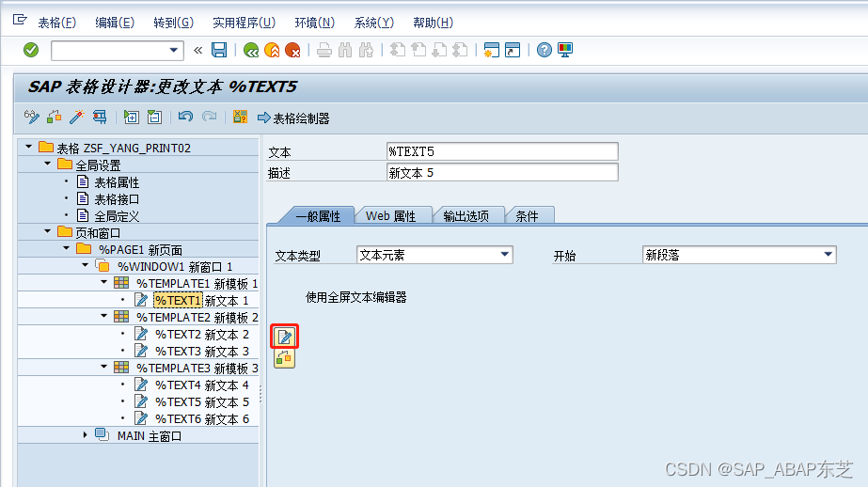868x487 pixels.
Task: Open the 实用程序(U) menu
Action: point(245,23)
